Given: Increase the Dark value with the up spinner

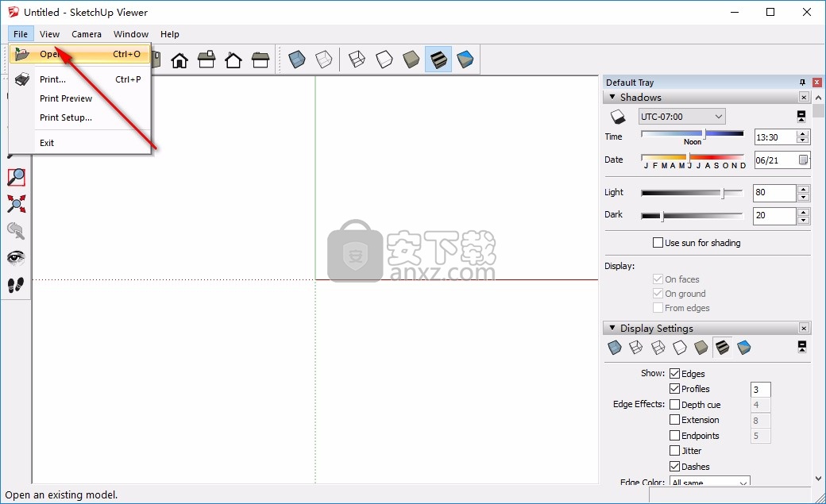Looking at the screenshot, I should point(803,212).
